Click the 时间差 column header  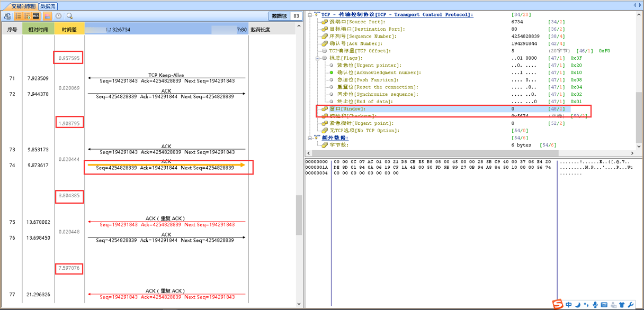pos(69,30)
